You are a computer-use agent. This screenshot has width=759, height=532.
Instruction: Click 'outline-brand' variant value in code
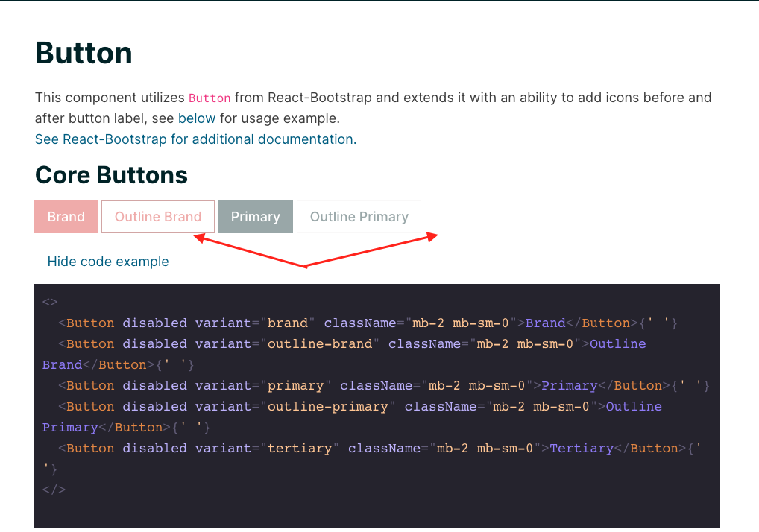click(x=320, y=344)
